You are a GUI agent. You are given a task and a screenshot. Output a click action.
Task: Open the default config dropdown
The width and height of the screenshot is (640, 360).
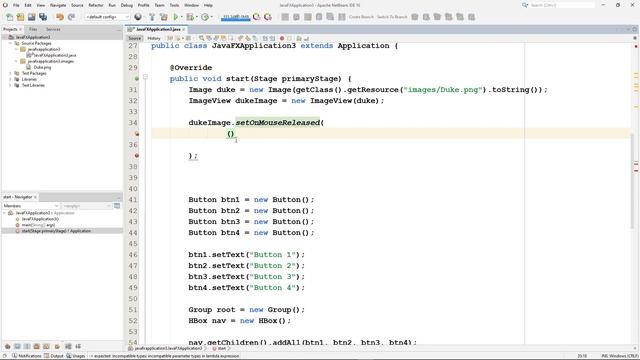tap(107, 17)
